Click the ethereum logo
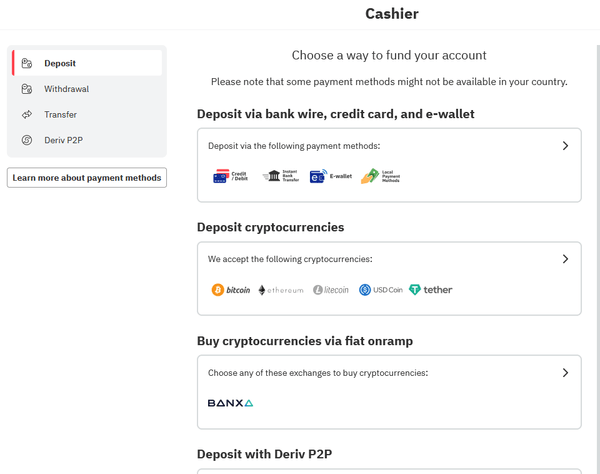 281,290
